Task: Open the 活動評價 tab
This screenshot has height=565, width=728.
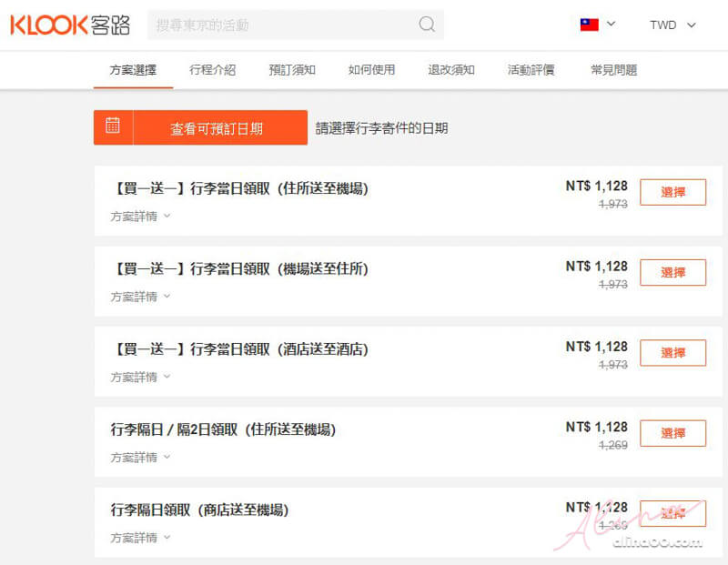Action: tap(531, 70)
